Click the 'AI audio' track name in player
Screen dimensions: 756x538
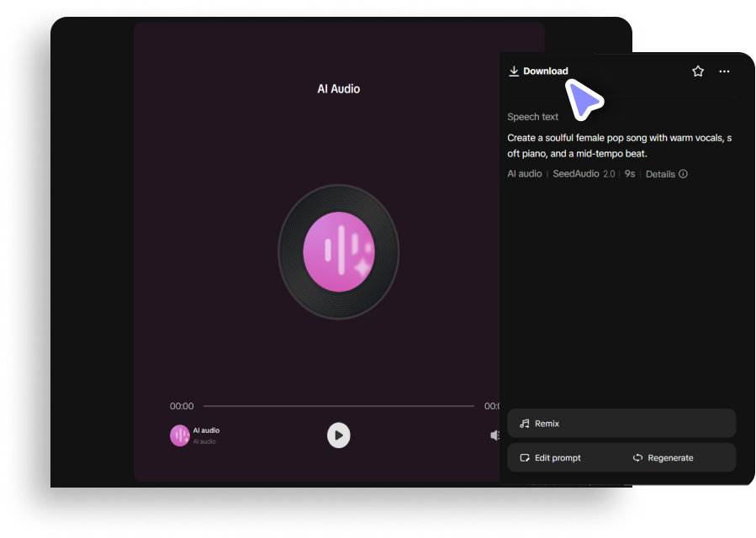tap(206, 430)
